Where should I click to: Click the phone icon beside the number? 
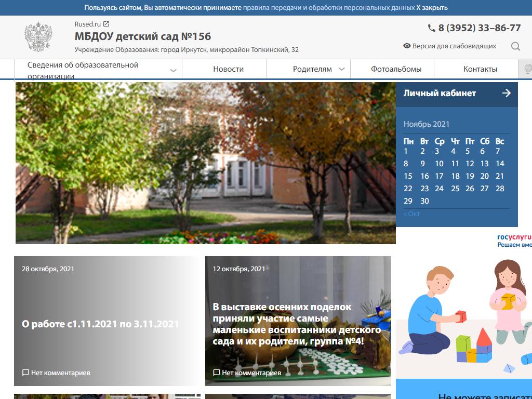pyautogui.click(x=431, y=28)
